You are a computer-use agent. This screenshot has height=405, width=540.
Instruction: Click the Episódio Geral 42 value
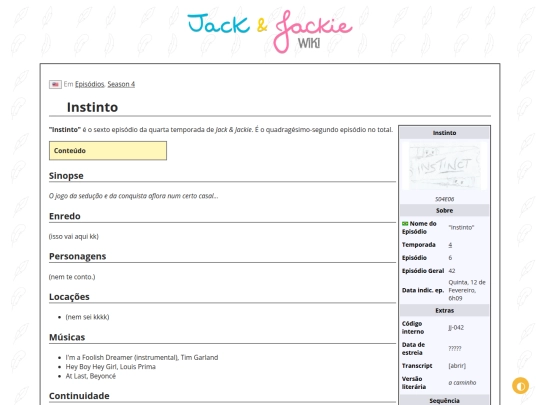coord(452,271)
